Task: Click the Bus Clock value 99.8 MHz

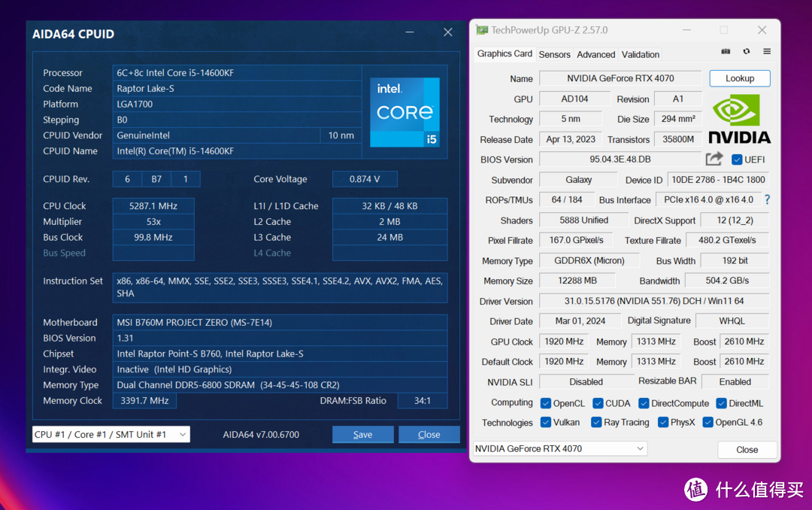Action: (x=153, y=237)
